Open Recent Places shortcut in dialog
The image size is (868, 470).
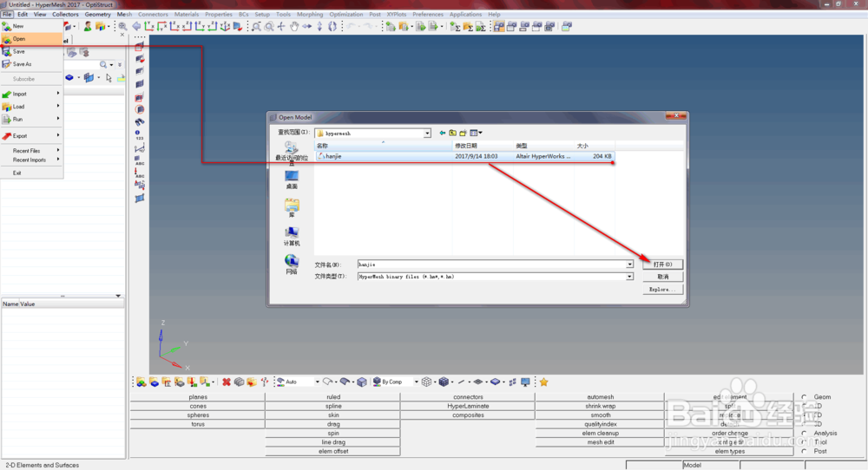click(292, 153)
